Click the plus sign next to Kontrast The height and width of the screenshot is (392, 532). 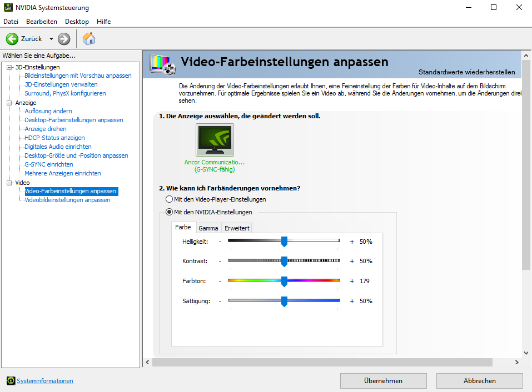(x=352, y=261)
